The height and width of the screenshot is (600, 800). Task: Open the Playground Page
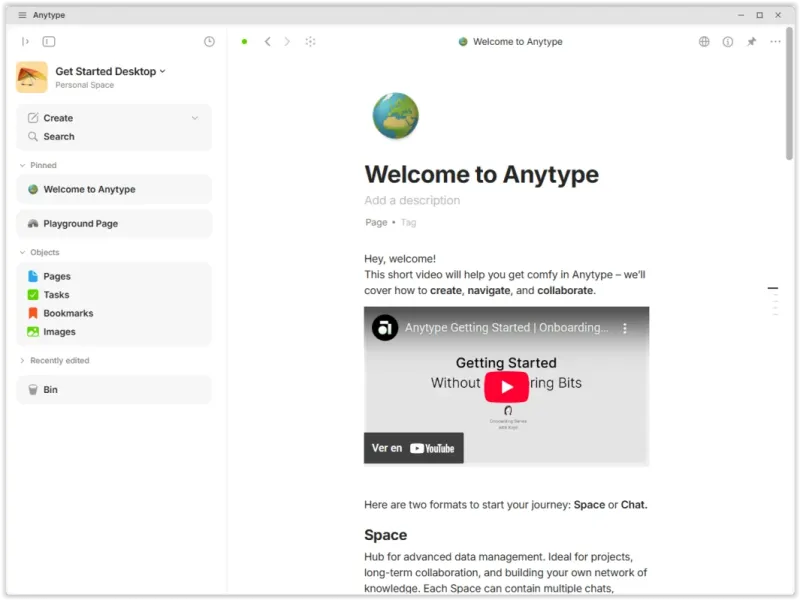114,223
